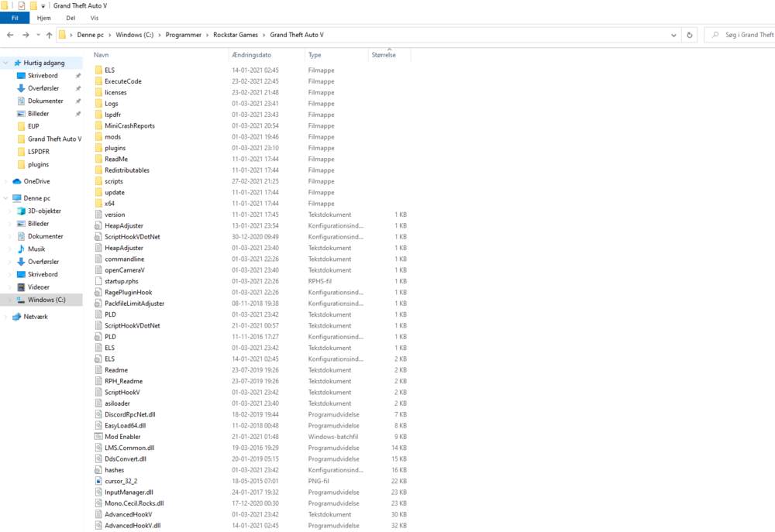This screenshot has height=532, width=775.
Task: Open the Fil menu tab
Action: (x=15, y=18)
